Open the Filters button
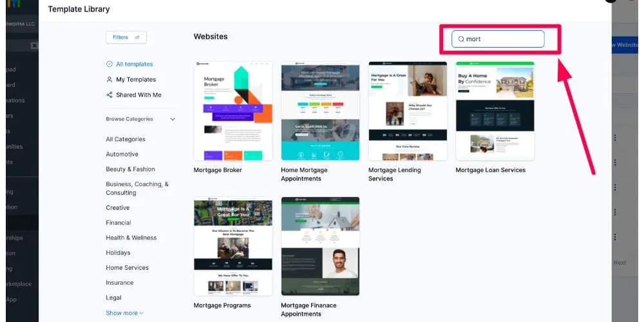The width and height of the screenshot is (644, 322). pyautogui.click(x=126, y=37)
